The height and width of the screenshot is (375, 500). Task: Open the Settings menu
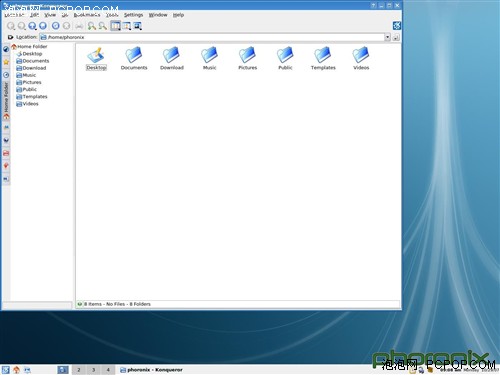click(133, 15)
